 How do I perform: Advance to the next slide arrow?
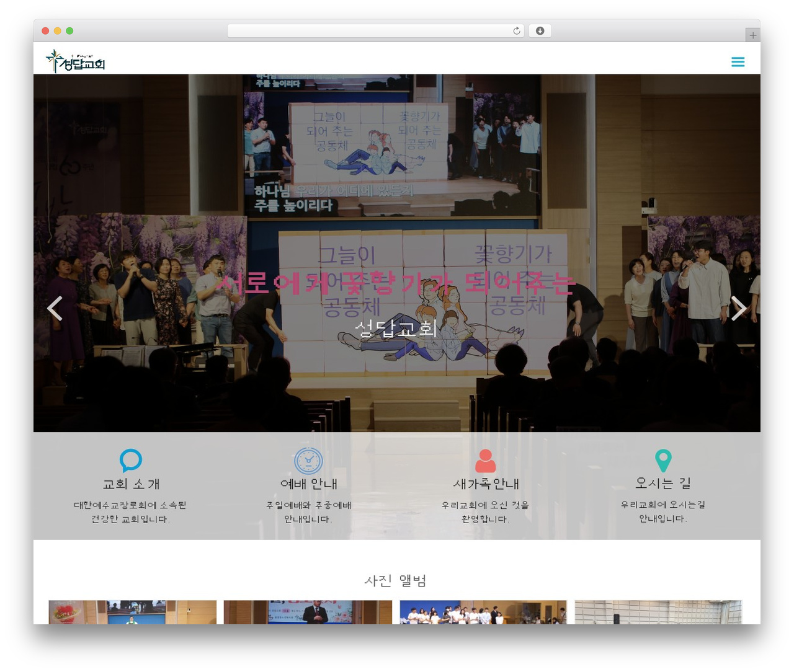pyautogui.click(x=738, y=308)
